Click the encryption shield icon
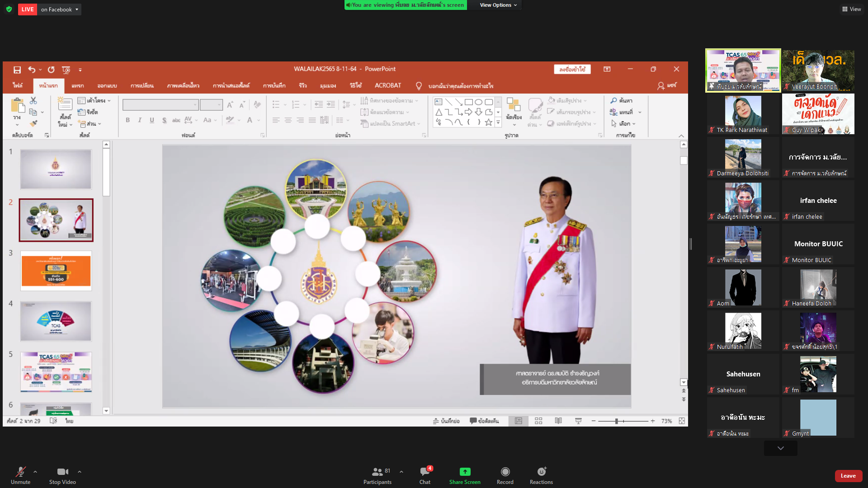 9,9
